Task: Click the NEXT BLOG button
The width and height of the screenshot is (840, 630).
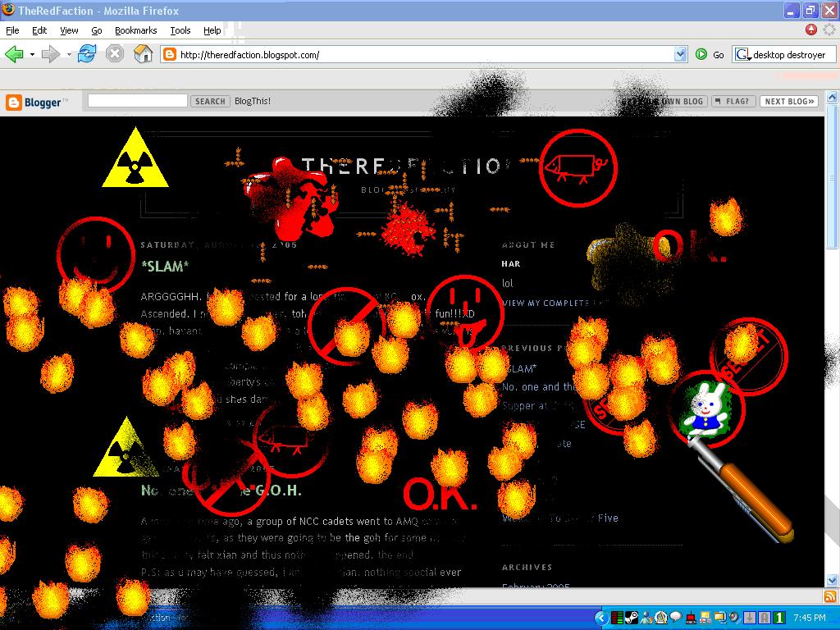Action: pos(789,101)
